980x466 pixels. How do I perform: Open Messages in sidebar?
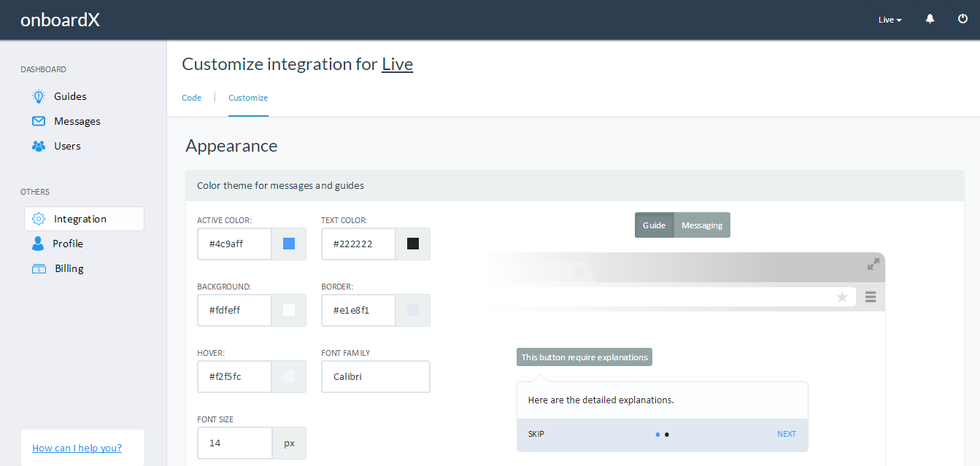coord(77,121)
